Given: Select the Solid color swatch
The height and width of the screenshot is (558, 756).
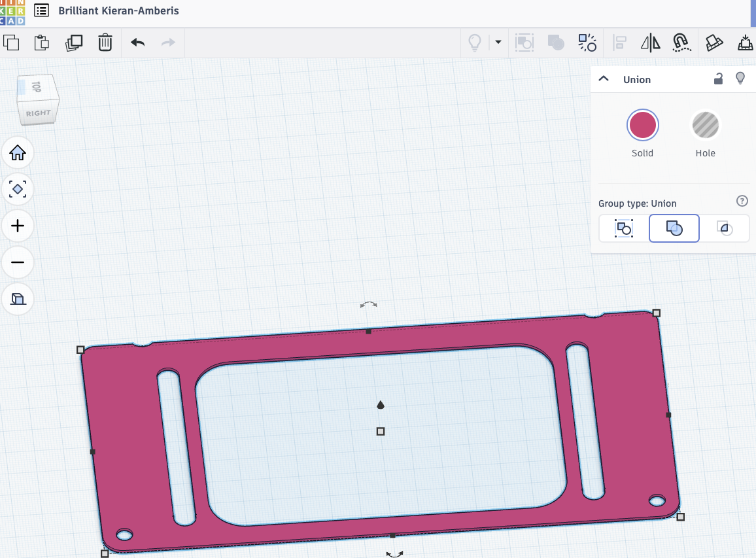Looking at the screenshot, I should (x=642, y=125).
